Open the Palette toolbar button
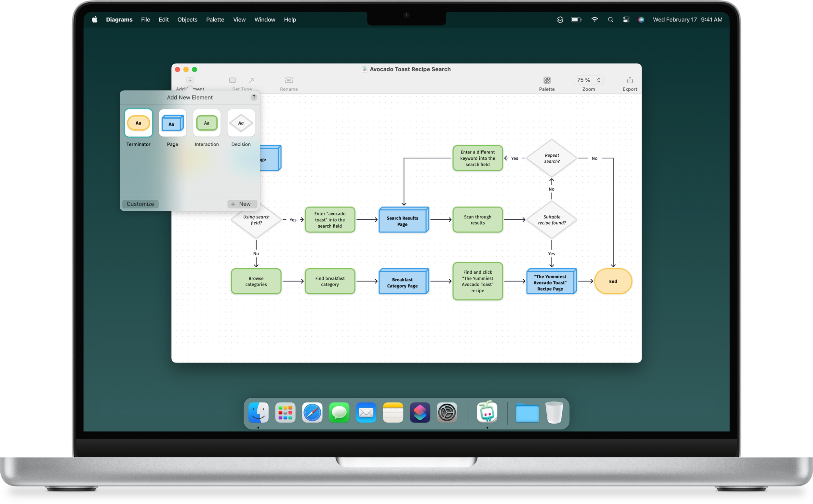The height and width of the screenshot is (504, 813). coord(547,80)
